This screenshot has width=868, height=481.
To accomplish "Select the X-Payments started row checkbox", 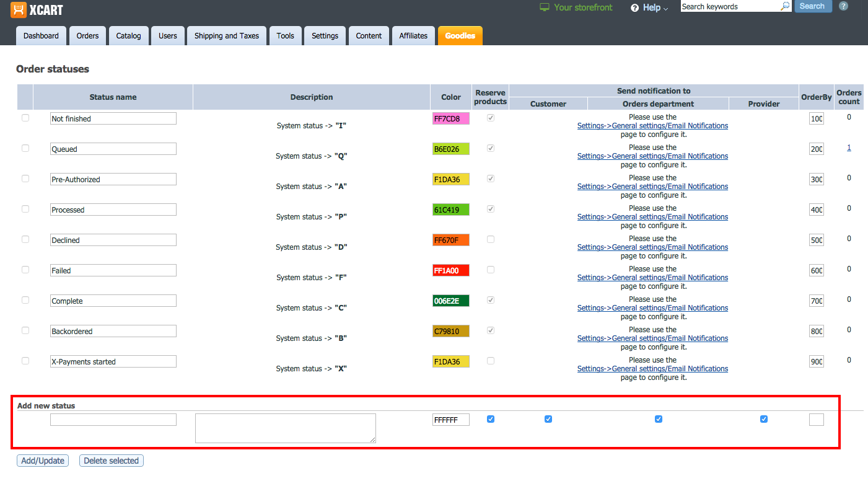I will 25,361.
